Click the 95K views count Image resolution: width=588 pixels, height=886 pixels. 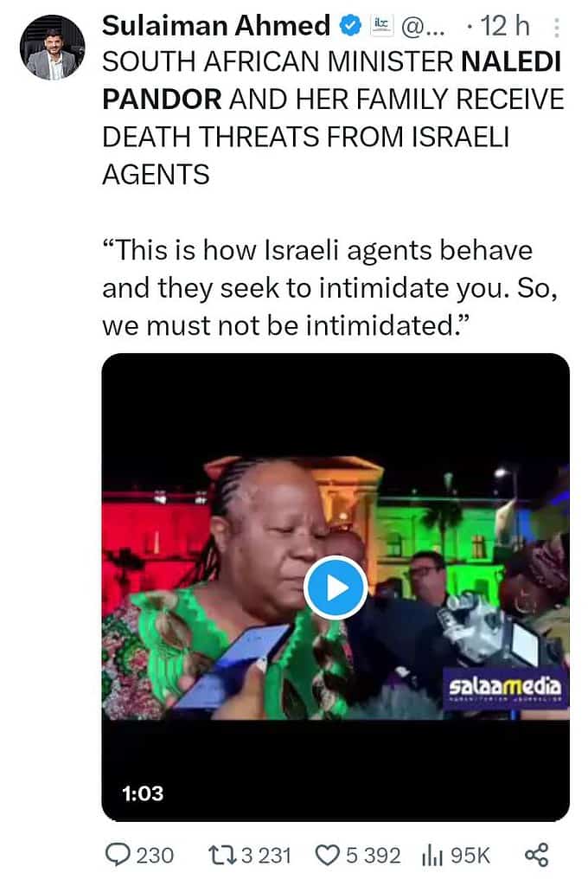[470, 855]
